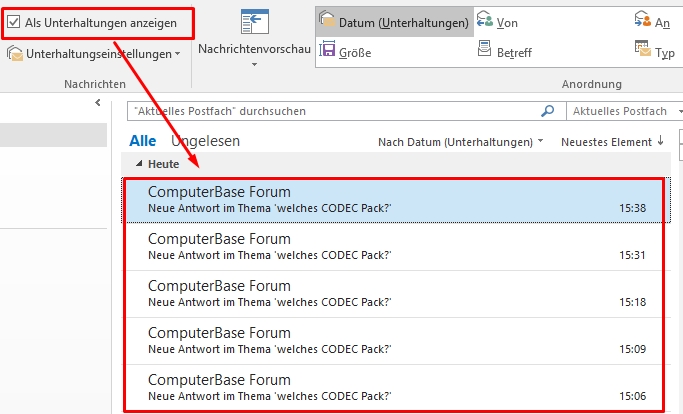
Task: Select the Ungelesen filter tab
Action: coord(205,141)
